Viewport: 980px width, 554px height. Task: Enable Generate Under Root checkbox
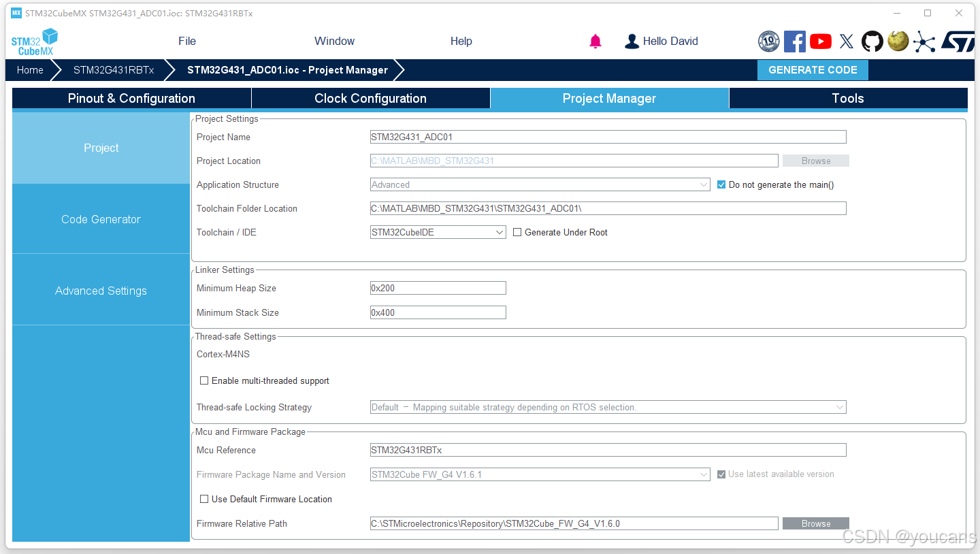[517, 232]
